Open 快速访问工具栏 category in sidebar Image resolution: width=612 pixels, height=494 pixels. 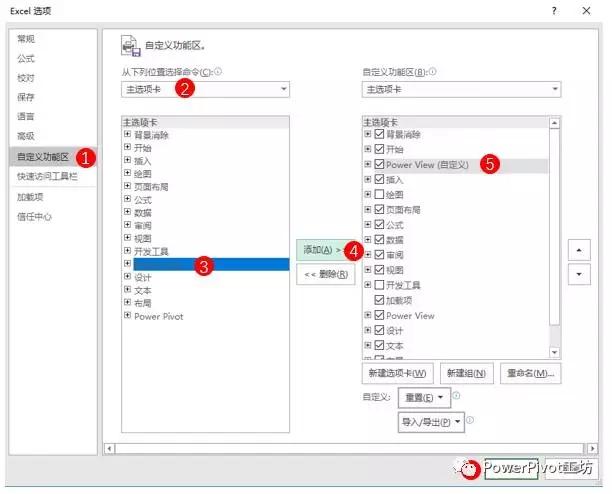pyautogui.click(x=47, y=176)
